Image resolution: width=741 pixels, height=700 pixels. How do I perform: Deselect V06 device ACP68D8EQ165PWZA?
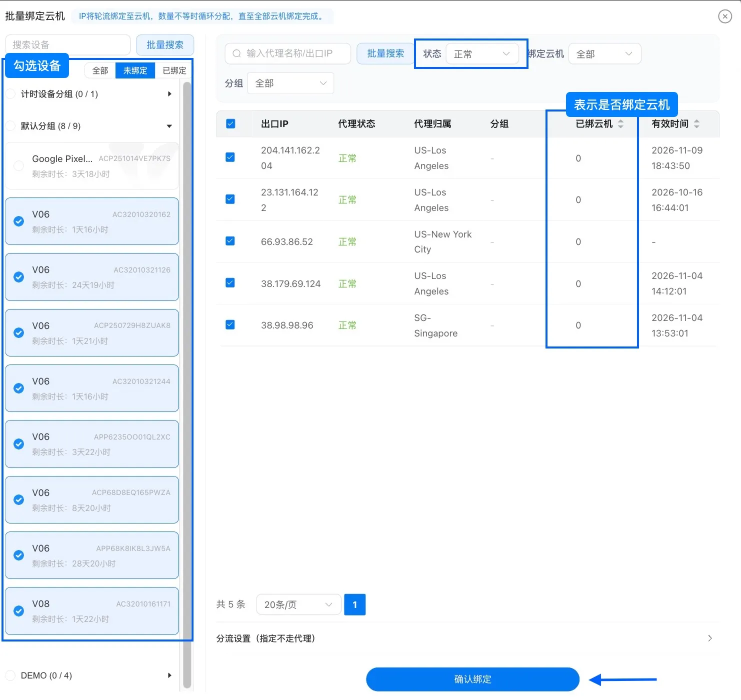point(19,500)
